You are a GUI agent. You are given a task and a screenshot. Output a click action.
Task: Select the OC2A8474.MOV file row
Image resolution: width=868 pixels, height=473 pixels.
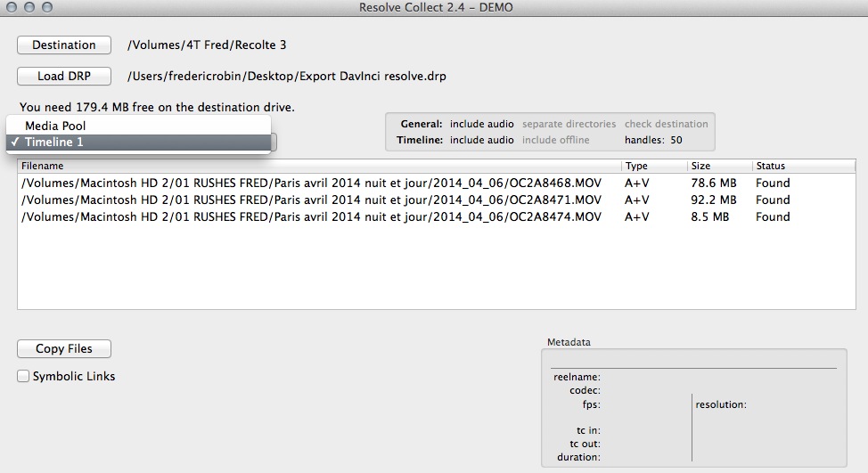coord(436,216)
